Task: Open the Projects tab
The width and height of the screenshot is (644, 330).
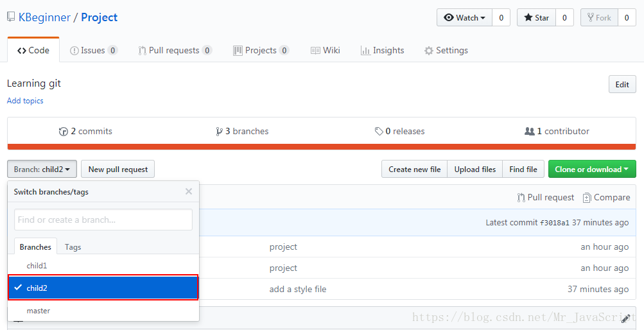Action: point(261,50)
